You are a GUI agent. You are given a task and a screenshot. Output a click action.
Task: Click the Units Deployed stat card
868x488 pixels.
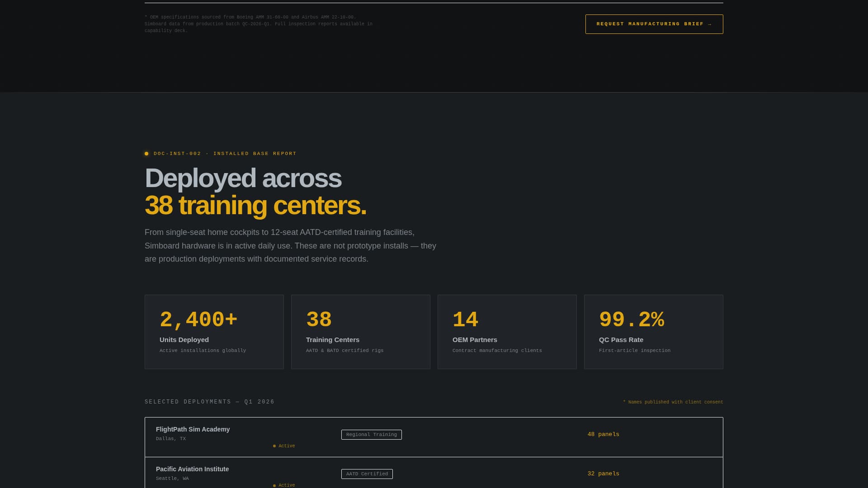tap(214, 331)
